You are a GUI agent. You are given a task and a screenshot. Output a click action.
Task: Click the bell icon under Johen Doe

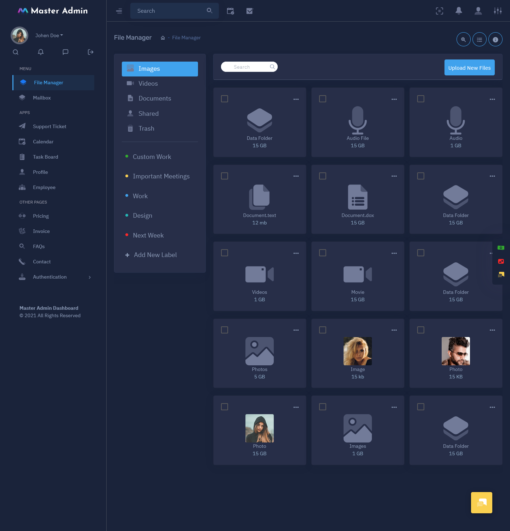pos(41,52)
